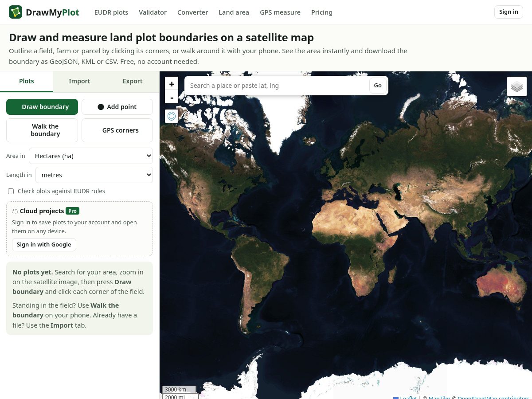Click the GPS corners button

(x=117, y=130)
